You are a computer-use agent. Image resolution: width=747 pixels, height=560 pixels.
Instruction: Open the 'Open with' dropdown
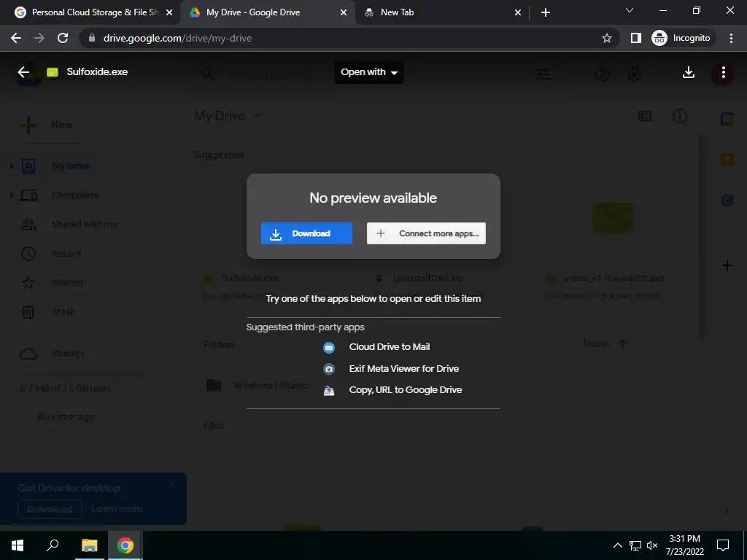(x=368, y=72)
